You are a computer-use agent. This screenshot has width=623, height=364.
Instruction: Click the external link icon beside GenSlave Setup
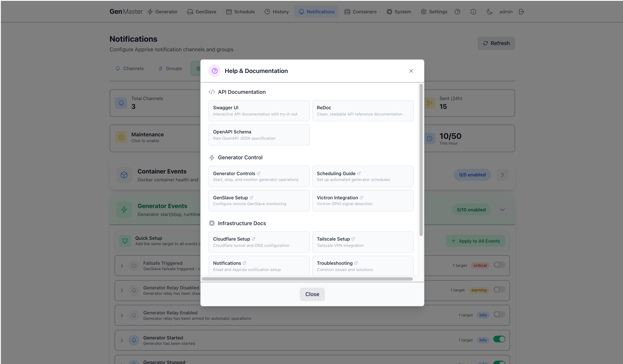251,198
